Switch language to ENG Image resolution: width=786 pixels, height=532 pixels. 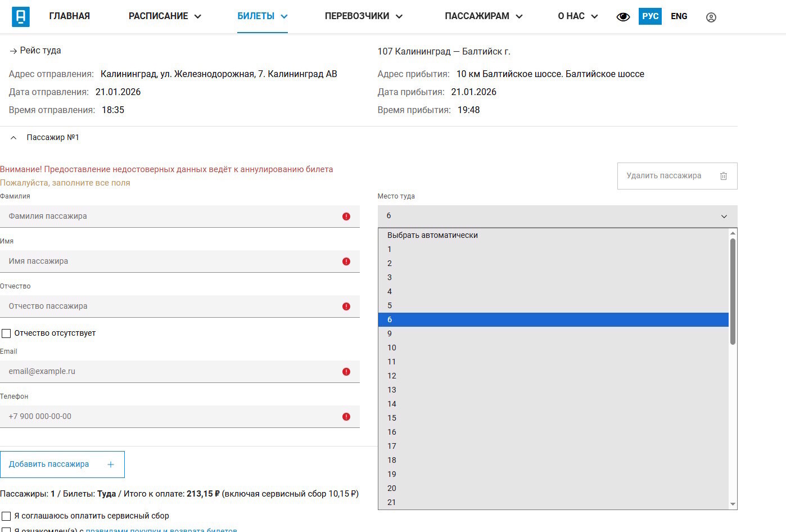[679, 16]
